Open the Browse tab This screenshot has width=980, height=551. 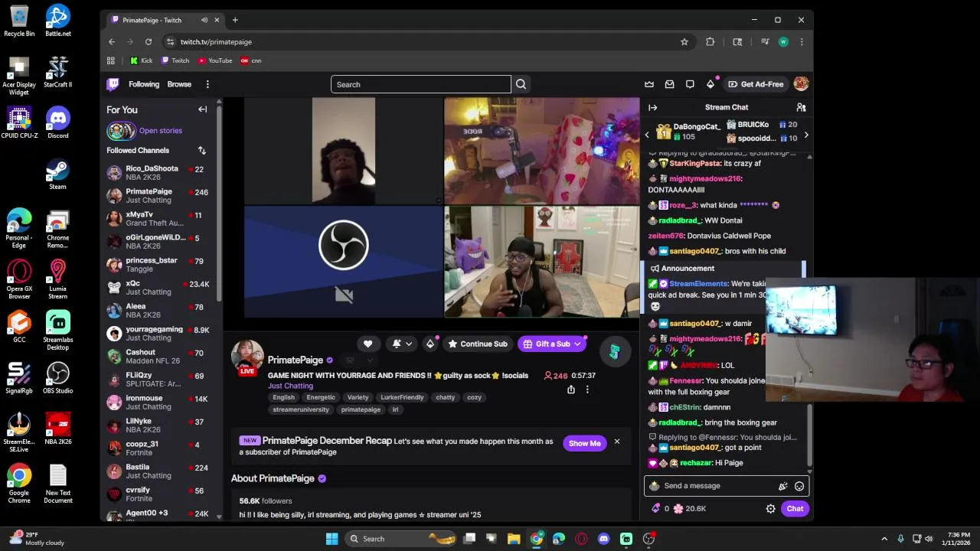[x=179, y=84]
